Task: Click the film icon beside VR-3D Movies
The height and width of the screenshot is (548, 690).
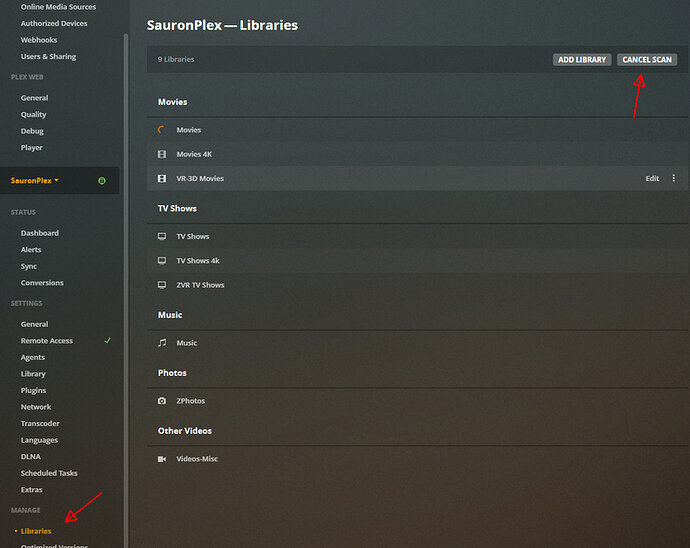Action: point(162,178)
